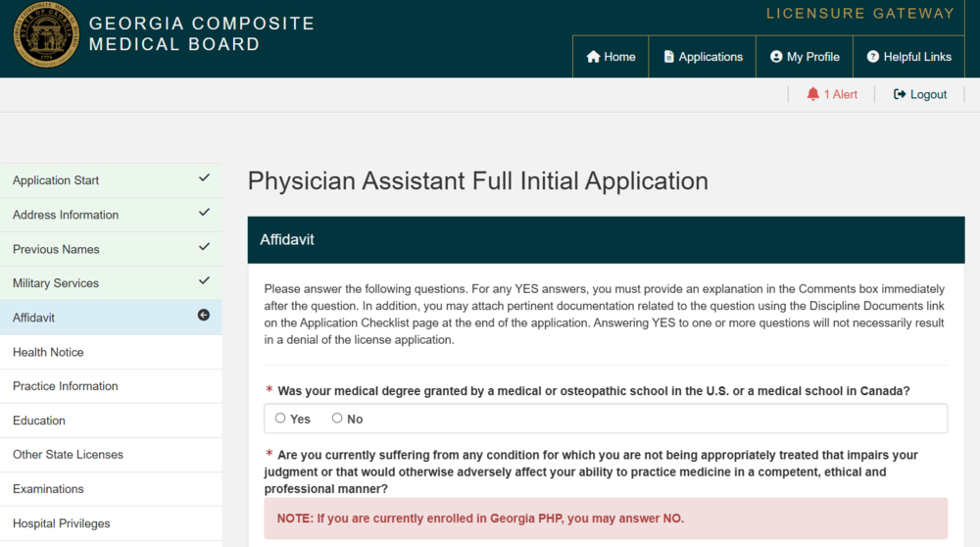Click the Home house icon
This screenshot has height=547, width=980.
pyautogui.click(x=593, y=57)
